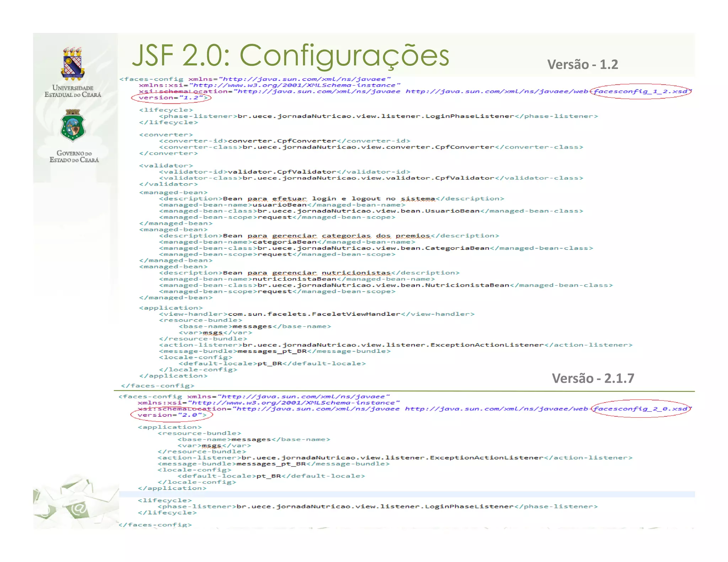Click the Governo do Estado do Ceará shield emblem
This screenshot has height=562, width=728.
[x=73, y=125]
